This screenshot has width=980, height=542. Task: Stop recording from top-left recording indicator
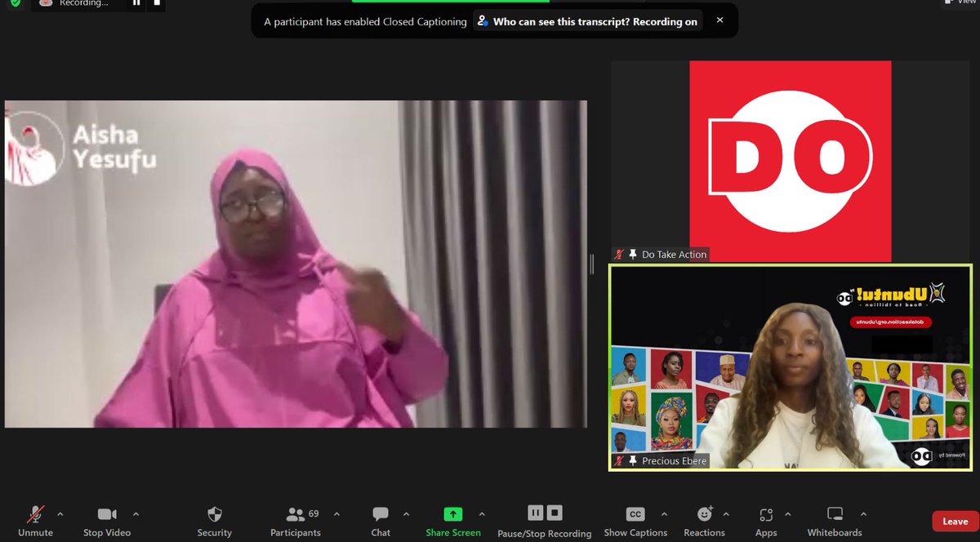(156, 3)
